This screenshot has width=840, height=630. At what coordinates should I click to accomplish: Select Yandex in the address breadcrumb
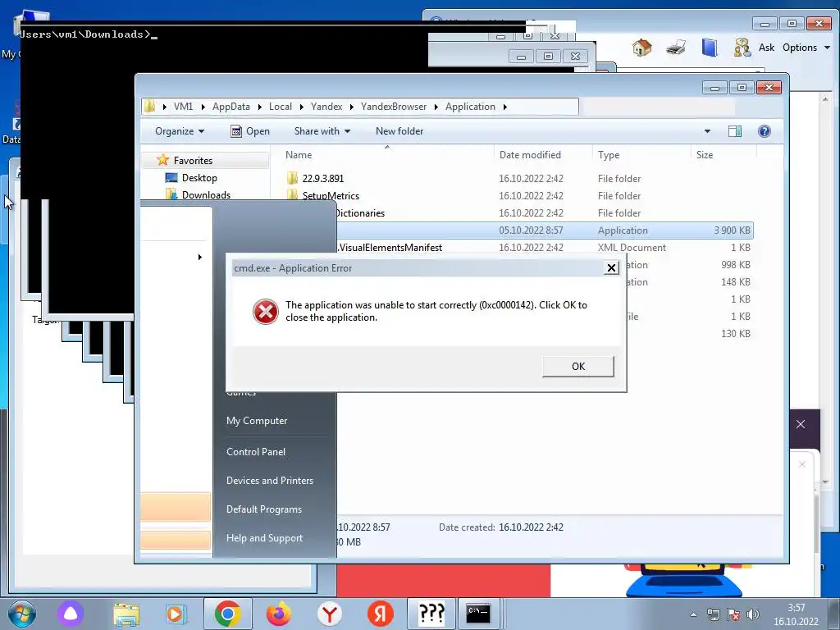[326, 107]
